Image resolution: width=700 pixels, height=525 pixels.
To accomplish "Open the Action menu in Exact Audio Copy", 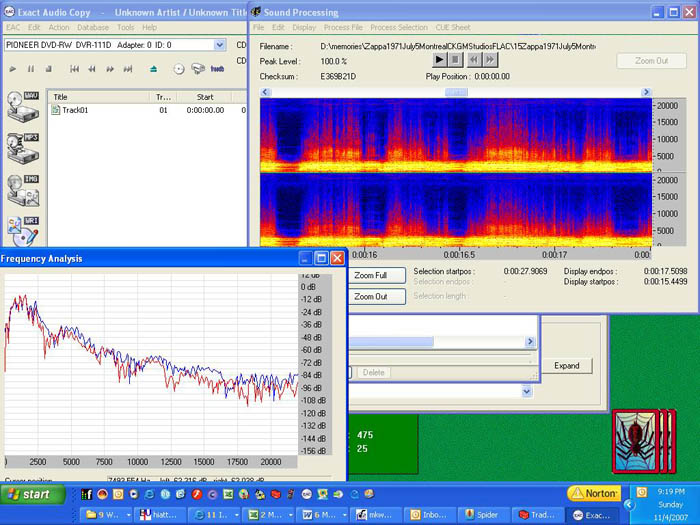I will click(59, 27).
